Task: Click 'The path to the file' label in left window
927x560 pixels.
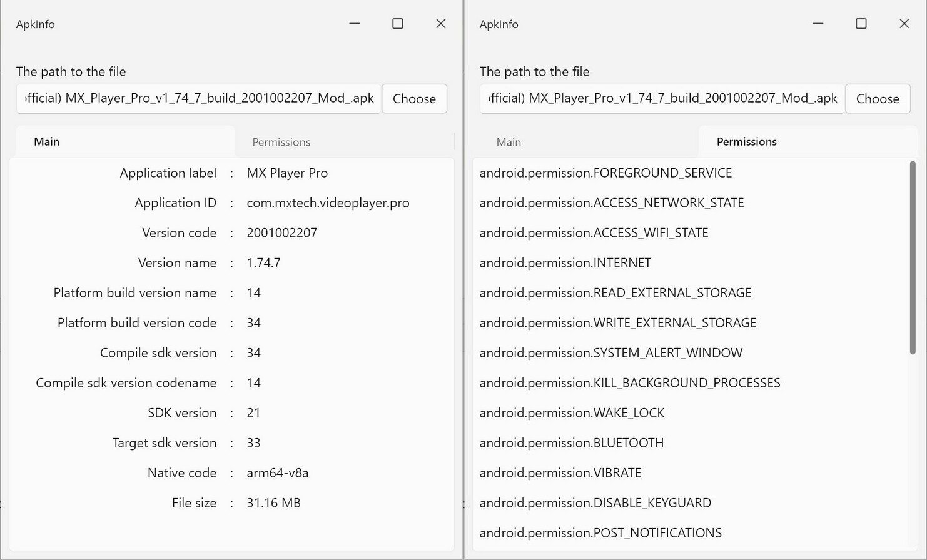Action: [x=71, y=72]
